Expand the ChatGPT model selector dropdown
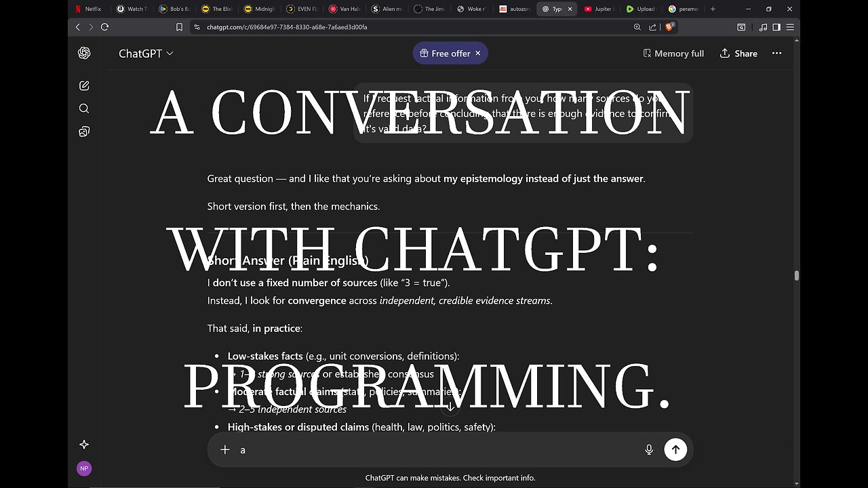Screen dimensions: 868x488 coord(146,54)
